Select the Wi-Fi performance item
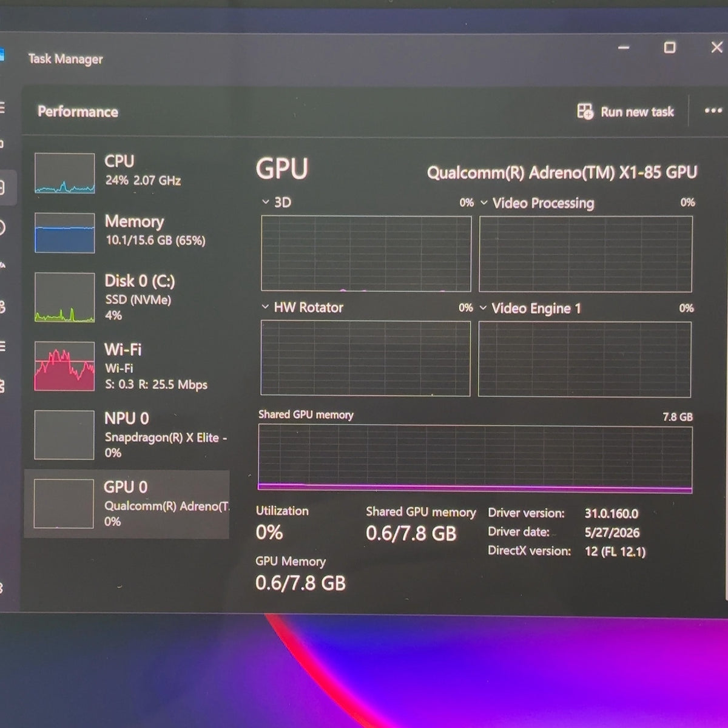Screen dimensions: 728x728 point(127,366)
